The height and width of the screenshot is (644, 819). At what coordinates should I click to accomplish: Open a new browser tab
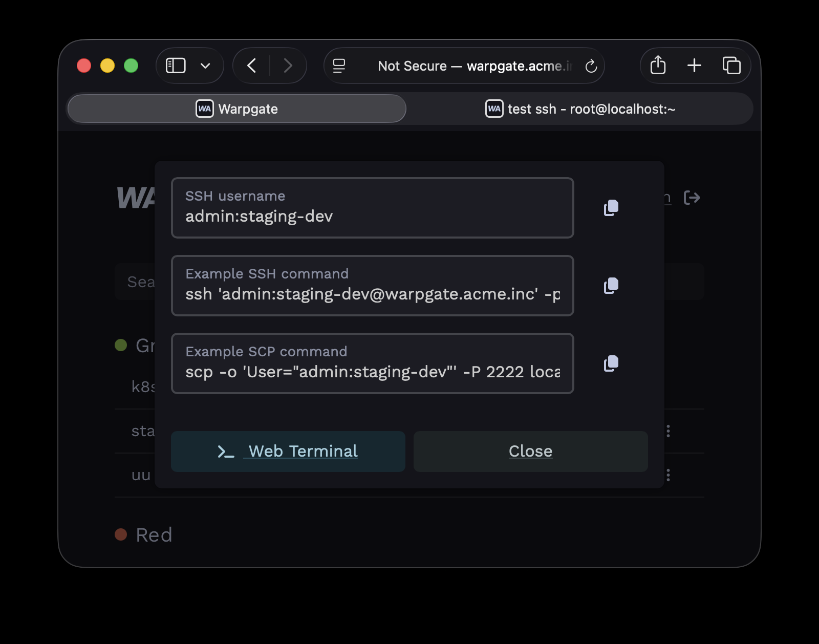[694, 66]
